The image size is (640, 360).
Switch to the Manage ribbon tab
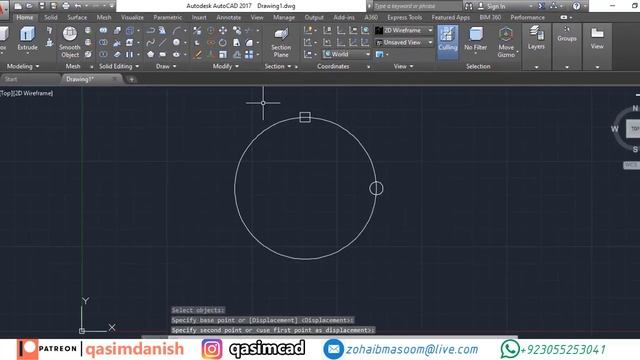click(x=284, y=18)
